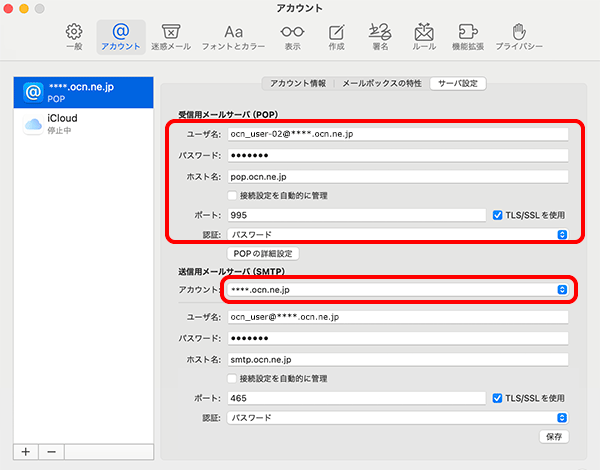600x470 pixels.
Task: Click the POP パスワード field
Action: pos(398,155)
